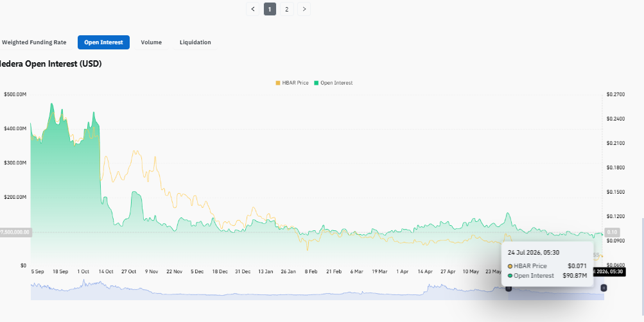
Task: Open the Liquidation tab
Action: [195, 42]
